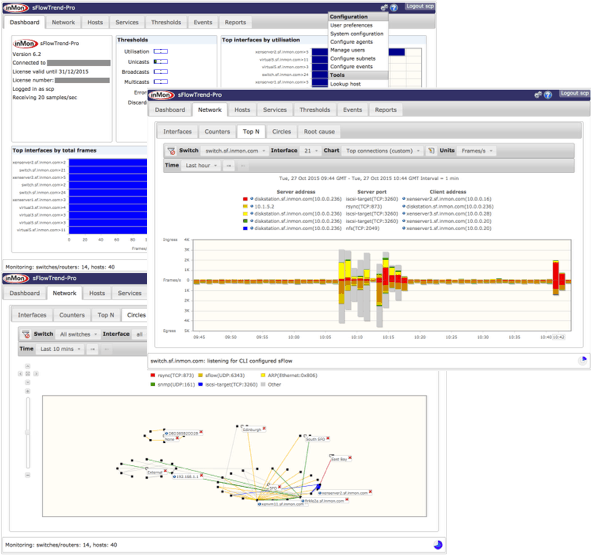
Task: Pan the Circles map up with the arrow
Action: [28, 366]
